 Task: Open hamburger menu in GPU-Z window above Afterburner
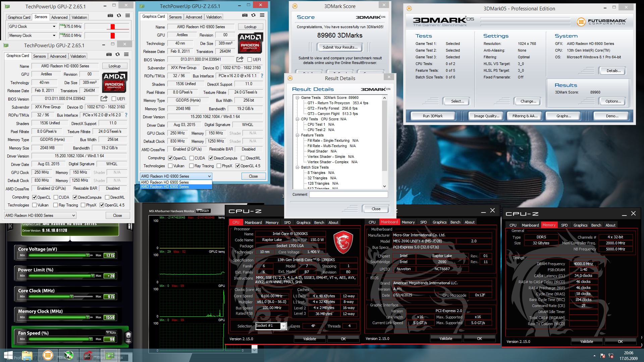click(126, 55)
